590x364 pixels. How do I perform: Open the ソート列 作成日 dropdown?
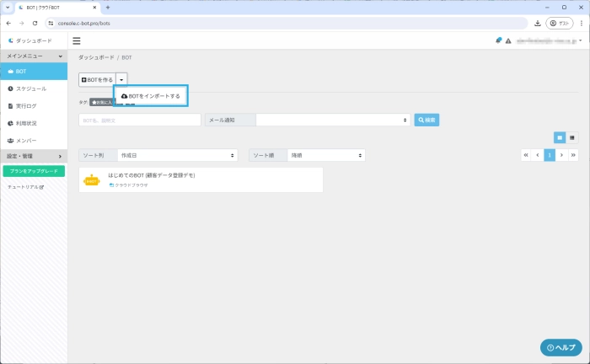[177, 156]
